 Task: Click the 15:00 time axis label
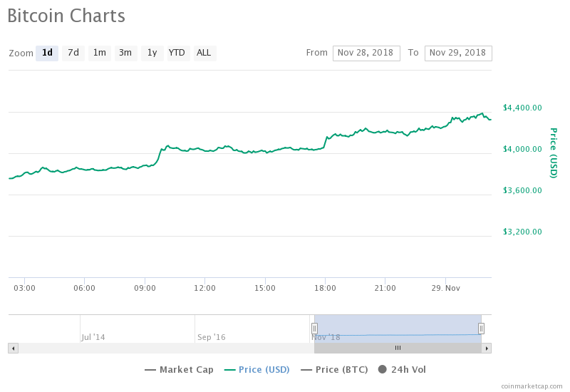pos(265,289)
